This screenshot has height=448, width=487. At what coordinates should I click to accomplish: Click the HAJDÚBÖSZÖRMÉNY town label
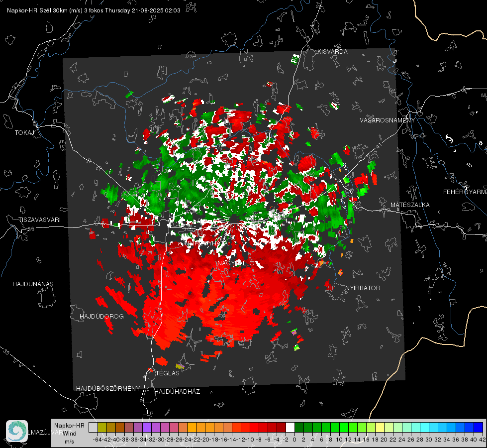click(x=108, y=388)
